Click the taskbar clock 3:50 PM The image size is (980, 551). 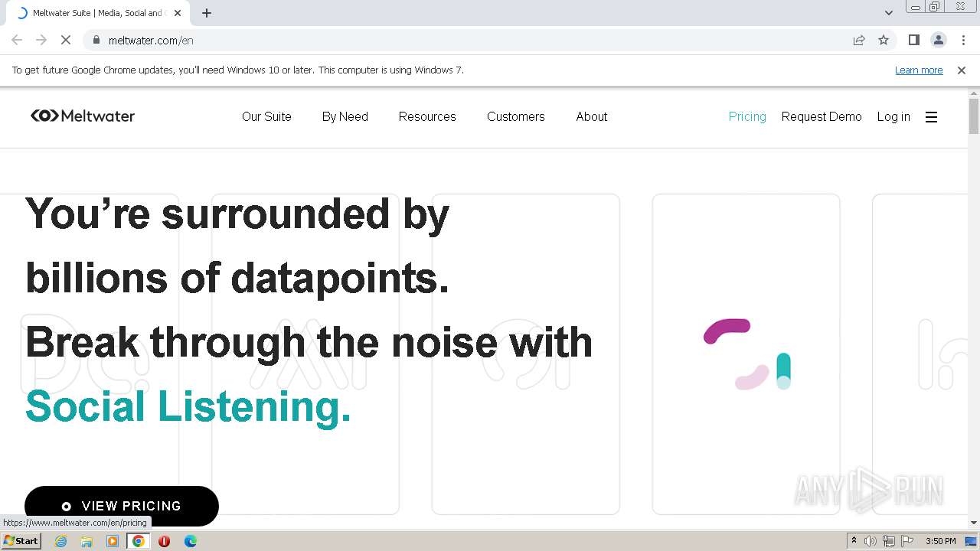tap(941, 541)
